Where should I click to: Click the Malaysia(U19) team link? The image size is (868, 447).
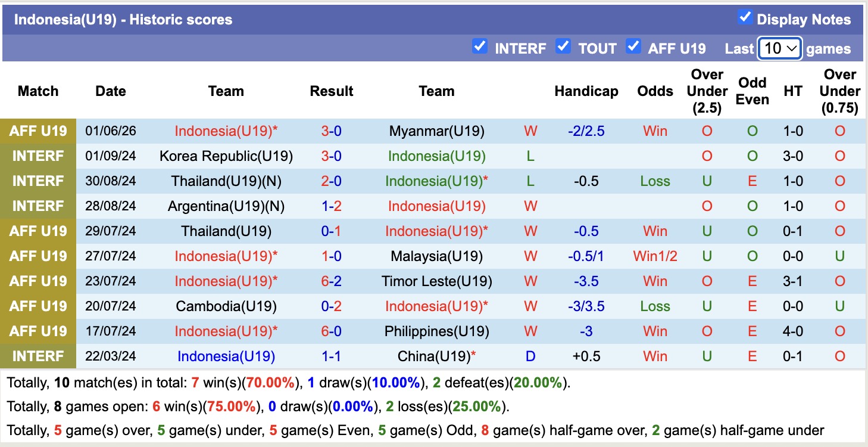click(x=436, y=256)
